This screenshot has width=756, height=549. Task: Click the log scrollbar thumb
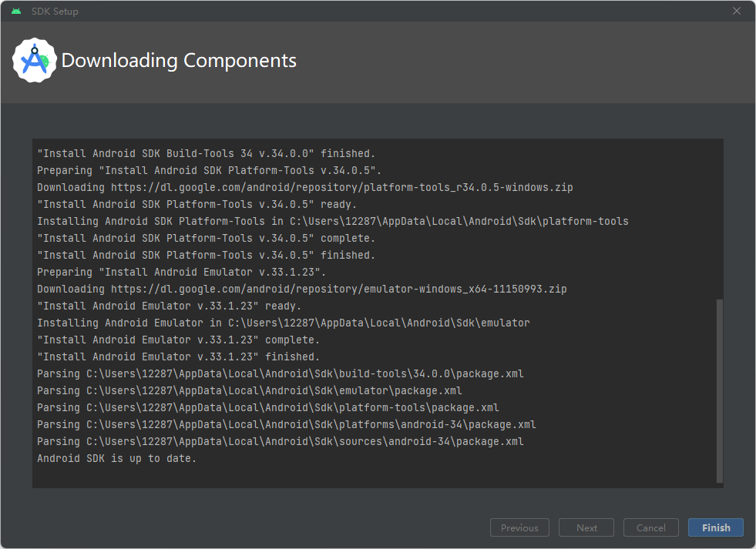[719, 390]
